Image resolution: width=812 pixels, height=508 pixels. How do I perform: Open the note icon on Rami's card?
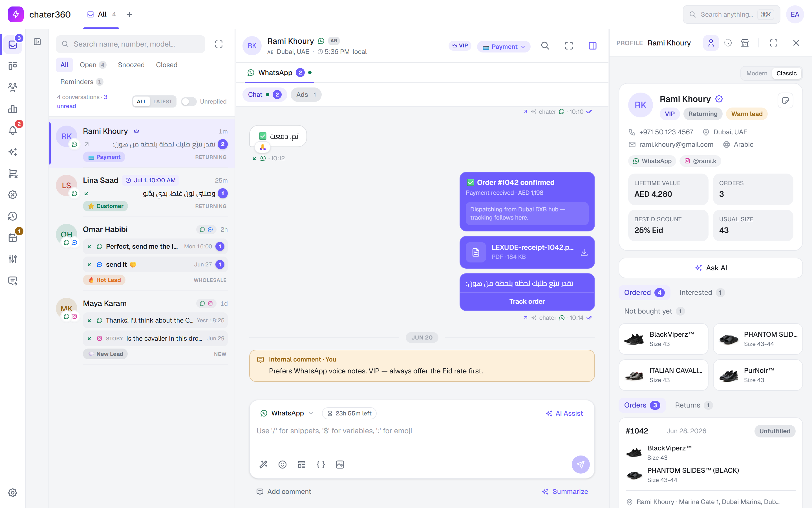pyautogui.click(x=785, y=100)
